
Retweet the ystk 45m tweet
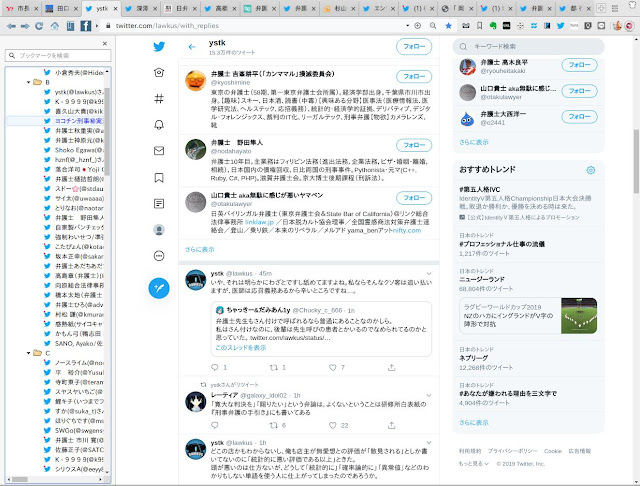coord(273,367)
